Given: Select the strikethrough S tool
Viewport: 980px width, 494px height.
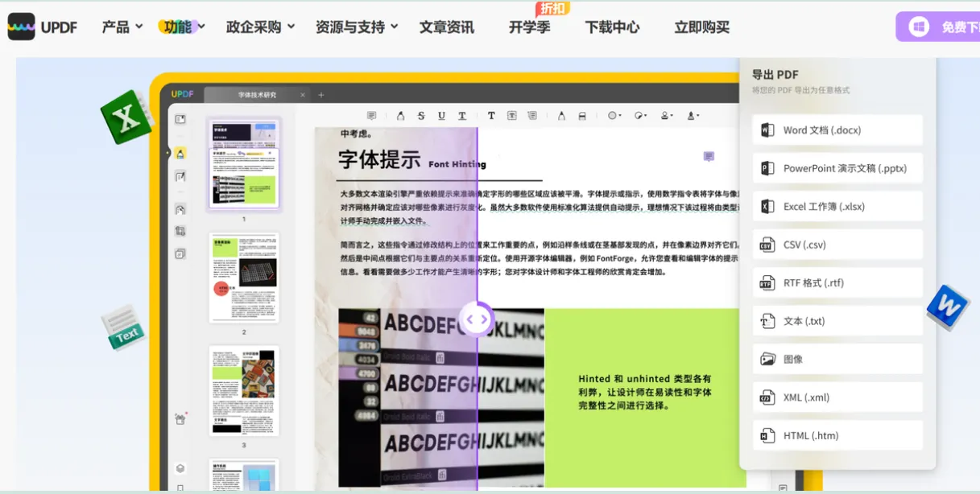Looking at the screenshot, I should tap(421, 116).
